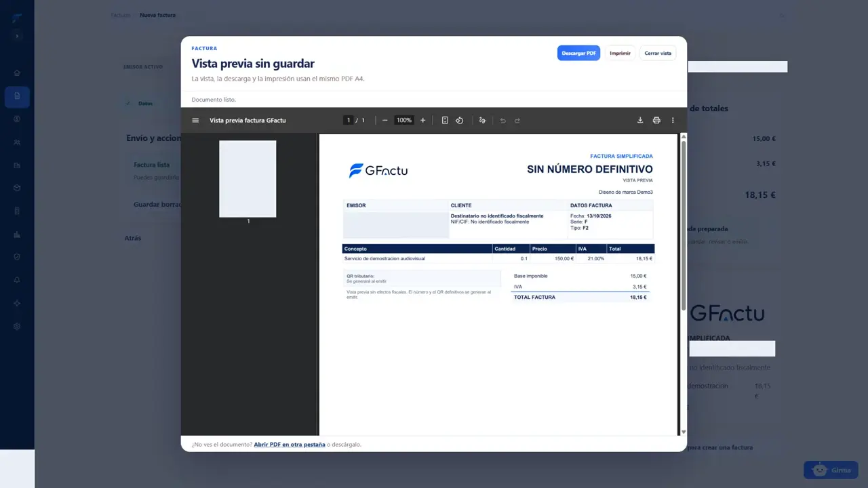
Task: Rotate the PDF counterclockwise
Action: tap(459, 121)
